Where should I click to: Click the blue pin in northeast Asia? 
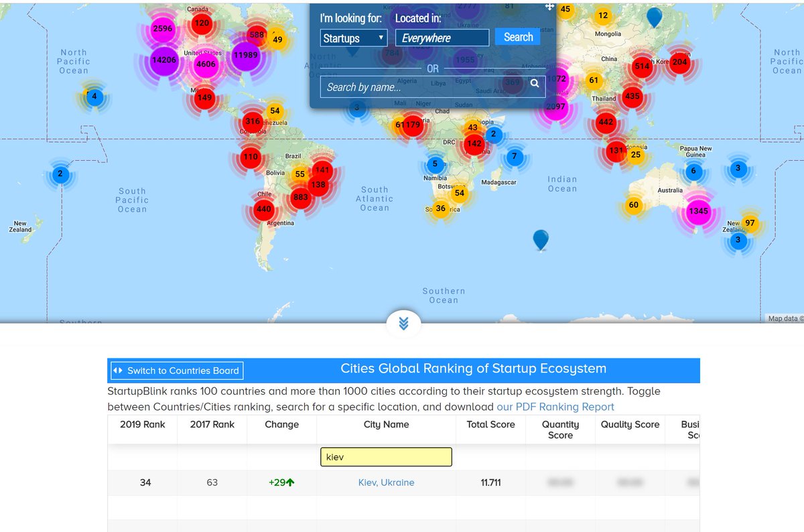[654, 17]
